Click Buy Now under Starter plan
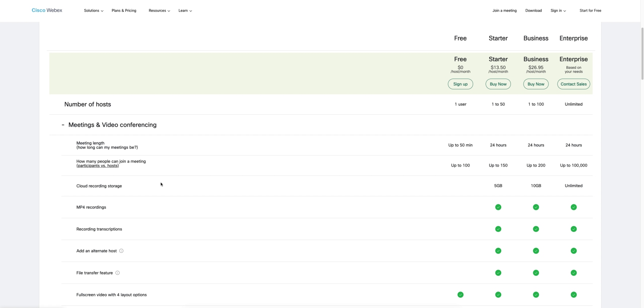644x308 pixels. point(498,84)
